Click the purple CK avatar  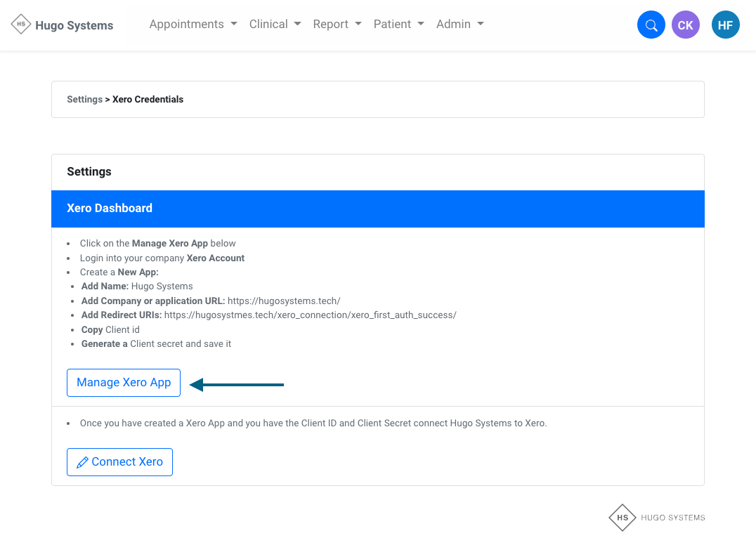click(685, 25)
